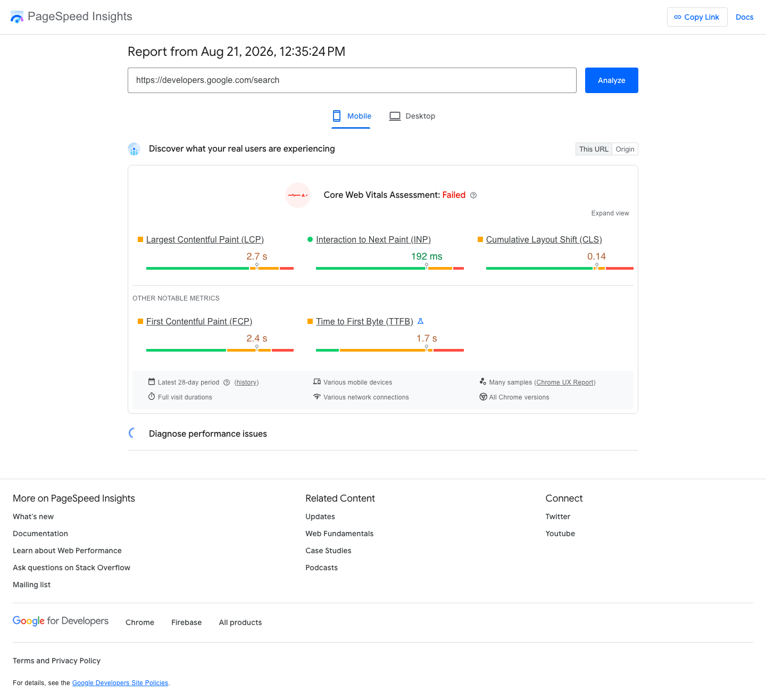766x700 pixels.
Task: Click the link icon in Copy Link
Action: click(678, 17)
